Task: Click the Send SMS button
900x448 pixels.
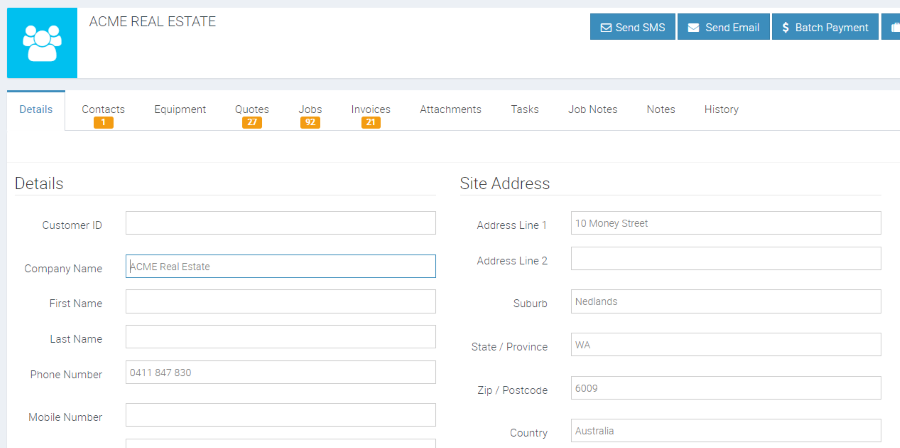Action: (x=633, y=27)
